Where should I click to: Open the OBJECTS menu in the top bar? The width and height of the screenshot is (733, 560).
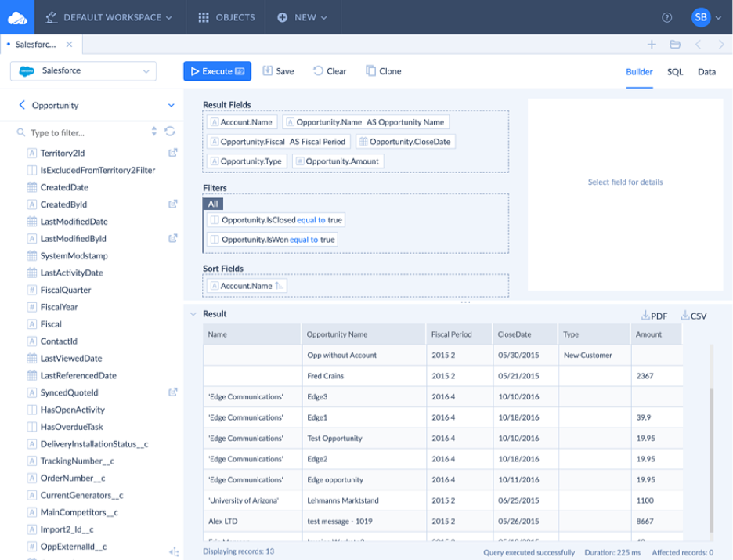tap(225, 16)
